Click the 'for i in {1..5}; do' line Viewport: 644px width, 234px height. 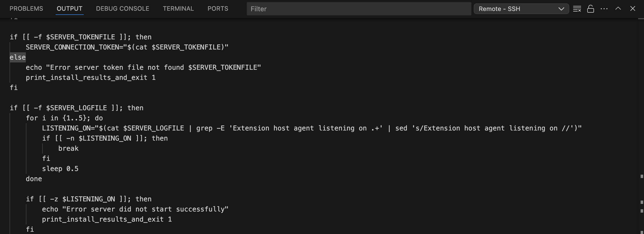(x=64, y=118)
